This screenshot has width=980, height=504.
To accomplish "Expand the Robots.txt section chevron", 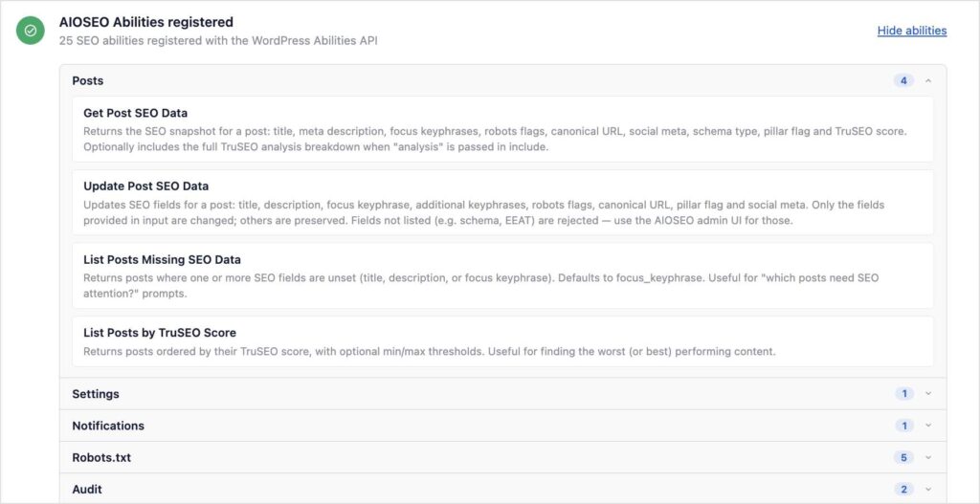I will point(928,458).
